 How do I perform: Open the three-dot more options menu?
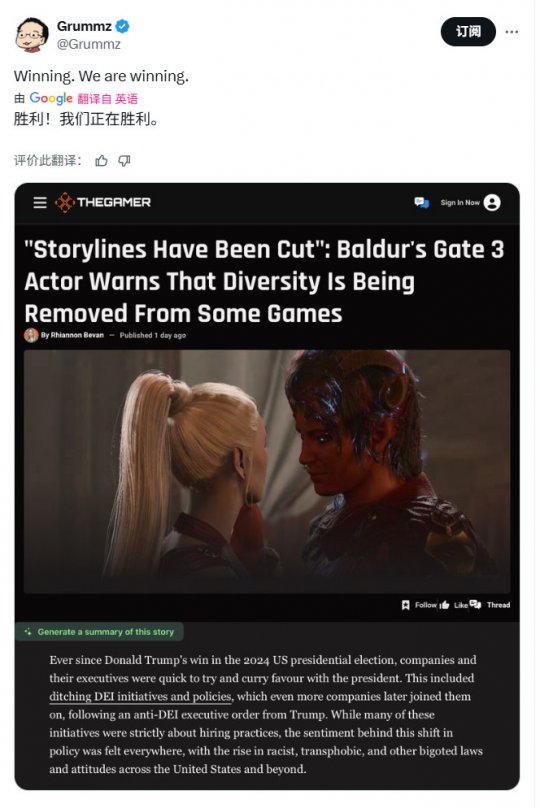coord(511,32)
